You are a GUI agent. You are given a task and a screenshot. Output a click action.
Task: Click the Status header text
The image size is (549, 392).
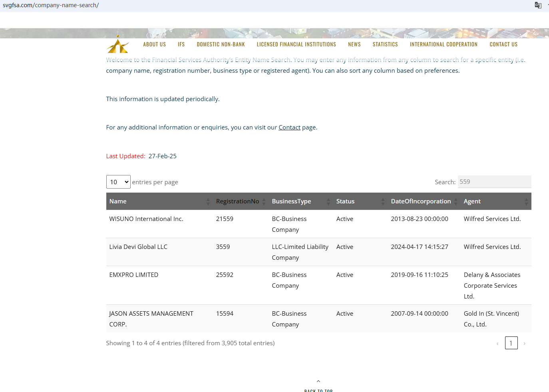(346, 201)
